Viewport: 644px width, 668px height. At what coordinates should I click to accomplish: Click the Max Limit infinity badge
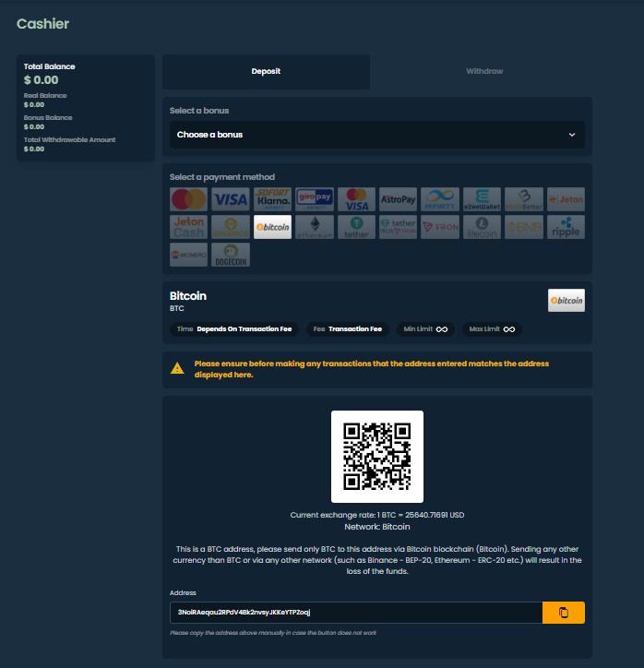pyautogui.click(x=492, y=328)
